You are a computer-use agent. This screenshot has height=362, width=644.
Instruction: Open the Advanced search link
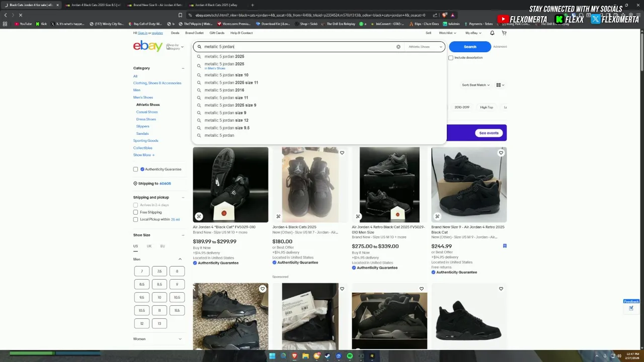500,47
